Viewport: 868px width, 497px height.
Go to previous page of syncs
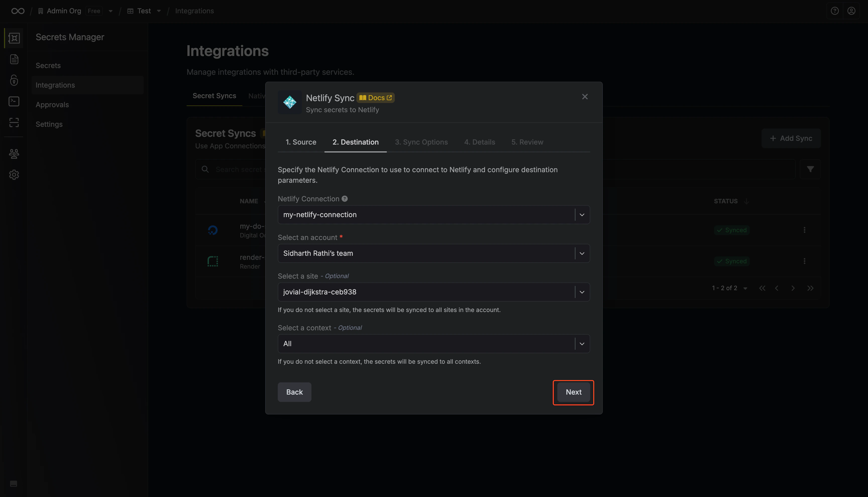[x=777, y=288]
